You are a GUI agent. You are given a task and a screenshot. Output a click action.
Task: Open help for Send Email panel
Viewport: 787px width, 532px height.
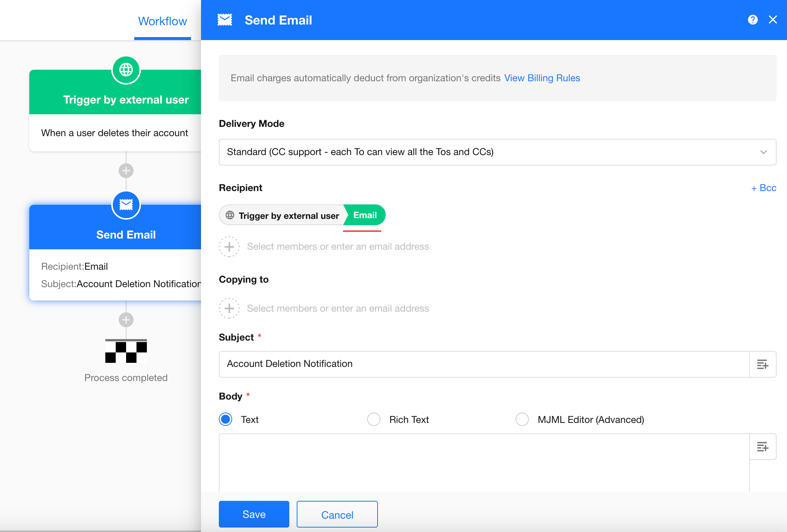click(x=753, y=20)
